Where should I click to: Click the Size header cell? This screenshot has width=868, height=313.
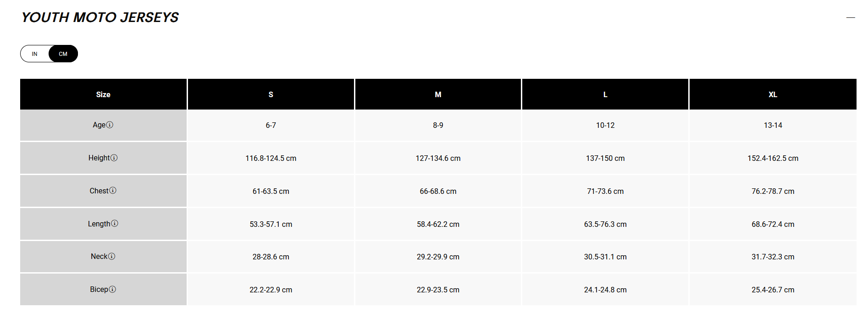103,94
